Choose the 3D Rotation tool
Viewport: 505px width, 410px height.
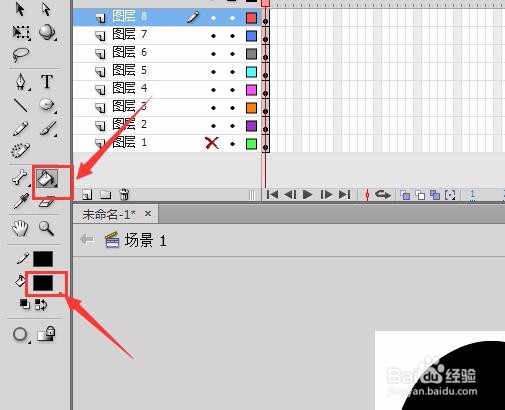[x=47, y=32]
